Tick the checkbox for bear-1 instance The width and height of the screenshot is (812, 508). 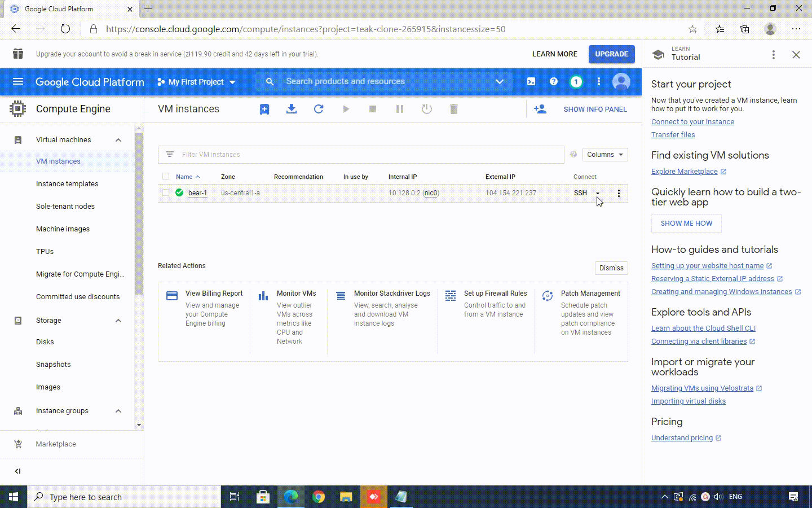click(x=166, y=192)
